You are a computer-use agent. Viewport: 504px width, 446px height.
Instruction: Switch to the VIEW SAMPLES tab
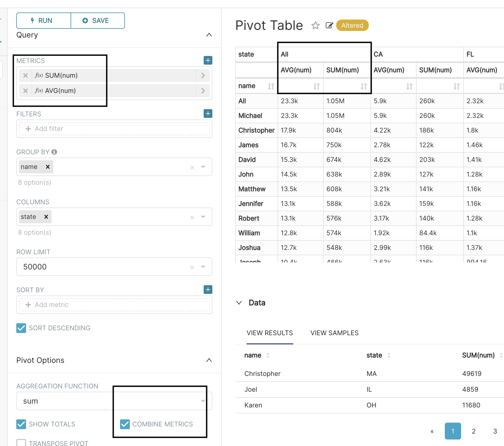pos(334,333)
